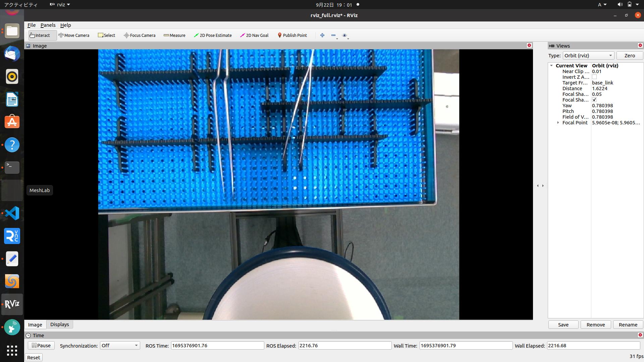Activate the Publish Point tool

pos(292,35)
